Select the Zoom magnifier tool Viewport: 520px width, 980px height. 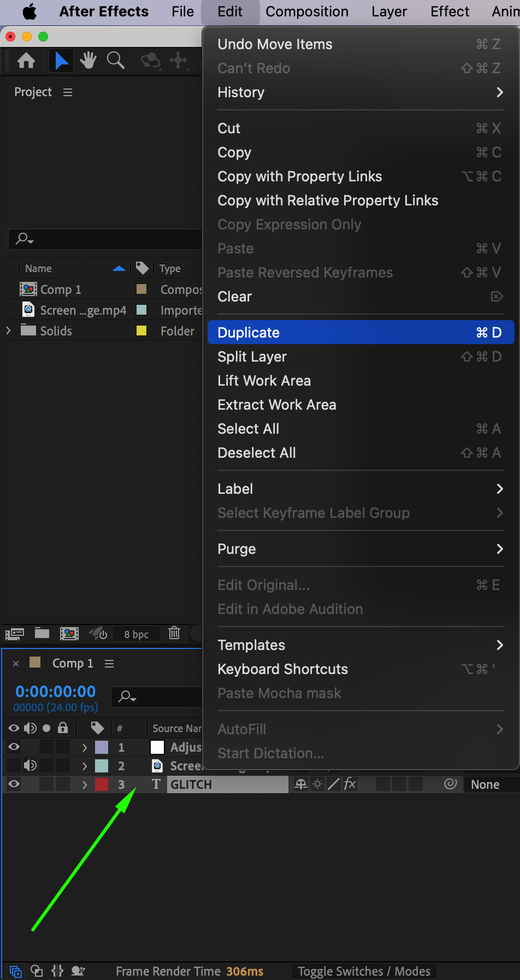click(115, 61)
